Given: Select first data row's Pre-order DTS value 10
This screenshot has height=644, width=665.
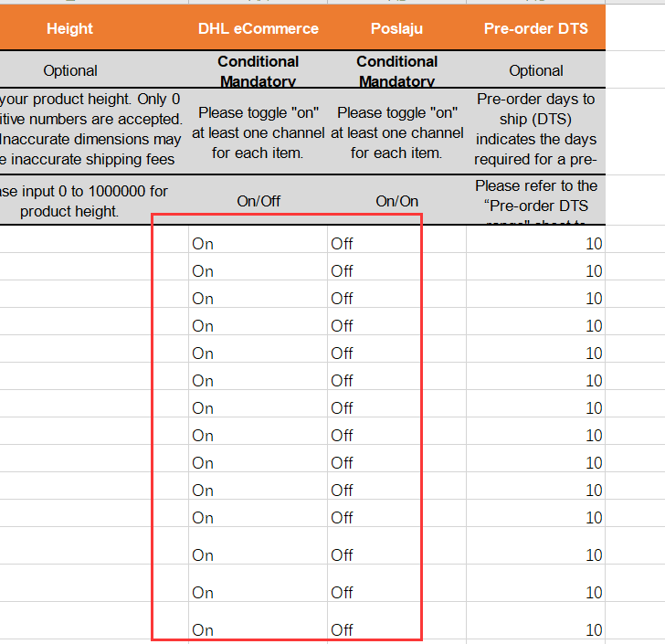Looking at the screenshot, I should pos(535,239).
